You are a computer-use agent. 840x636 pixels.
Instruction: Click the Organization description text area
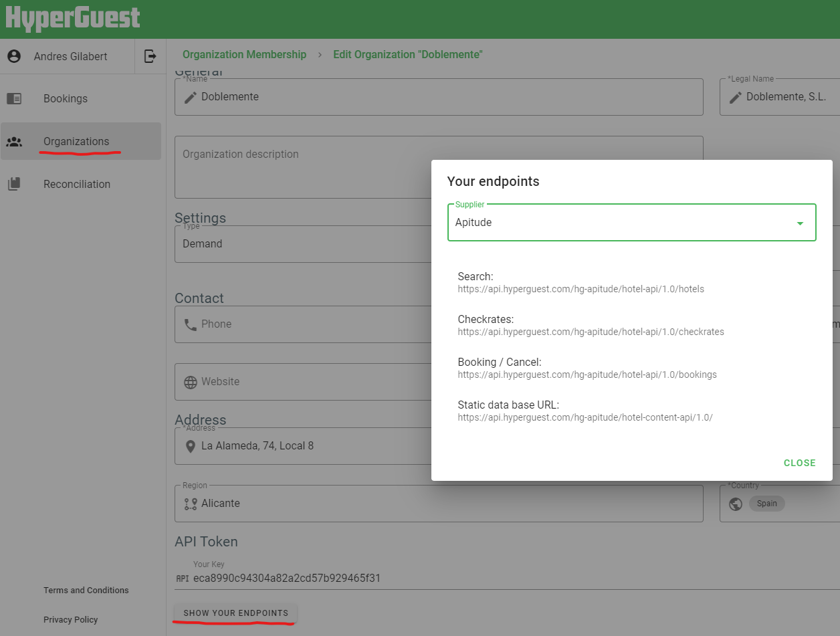439,167
